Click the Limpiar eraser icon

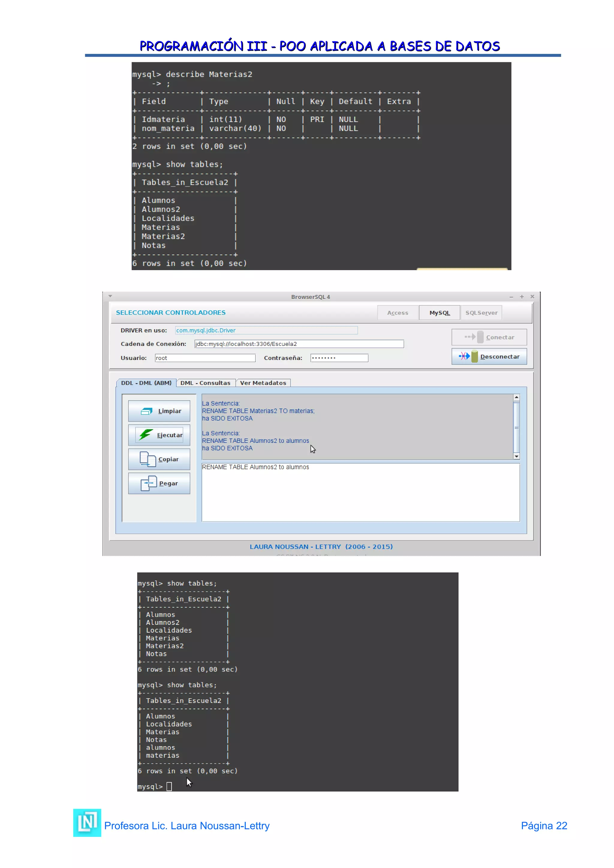[x=146, y=411]
